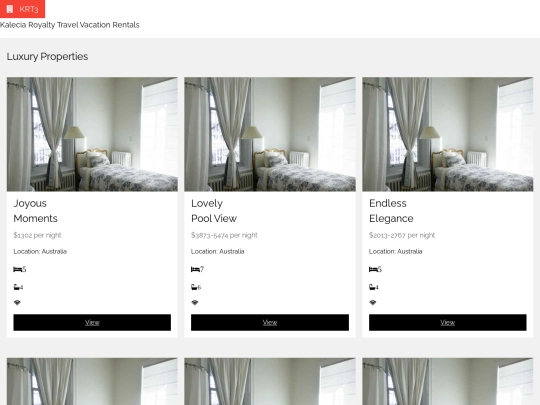The image size is (540, 405).
Task: View the Endless Elegance property
Action: click(447, 322)
